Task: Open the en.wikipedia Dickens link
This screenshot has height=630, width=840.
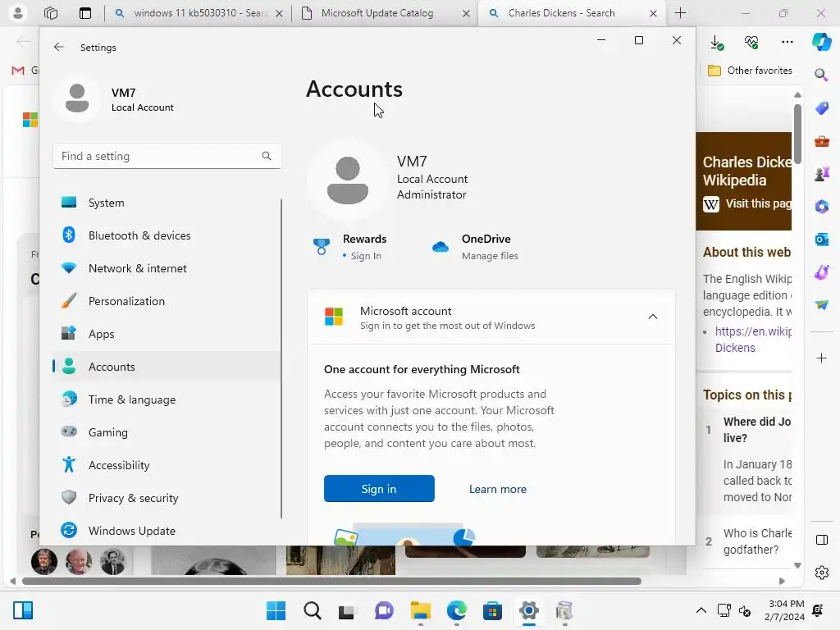Action: pos(753,339)
